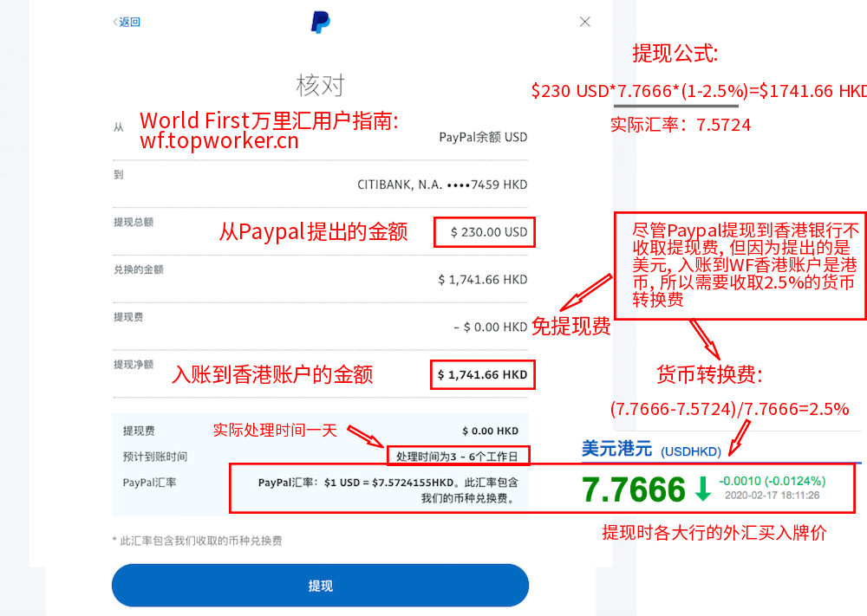Click the green down arrow rate icon
Screen dimensions: 867x616
(x=703, y=489)
